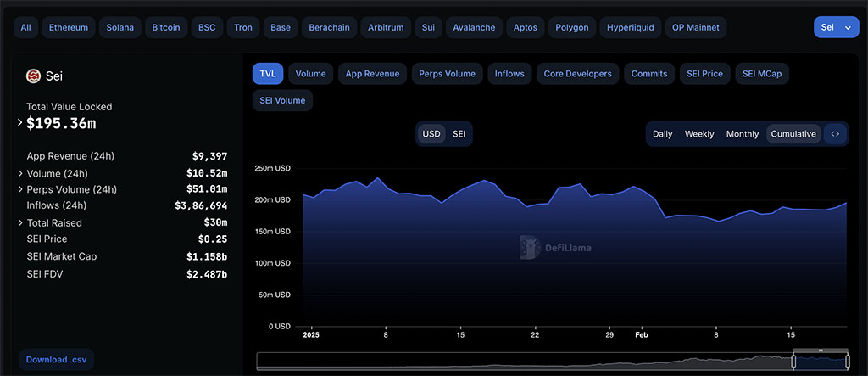Toggle the chart denomination to SEI
Image resolution: width=868 pixels, height=376 pixels.
tap(459, 133)
